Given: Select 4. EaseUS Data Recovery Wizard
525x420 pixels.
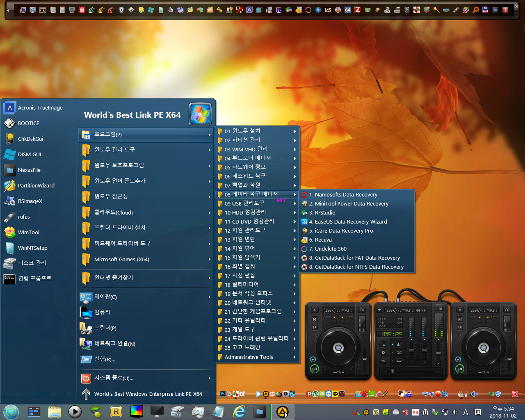Looking at the screenshot, I should pyautogui.click(x=357, y=221).
